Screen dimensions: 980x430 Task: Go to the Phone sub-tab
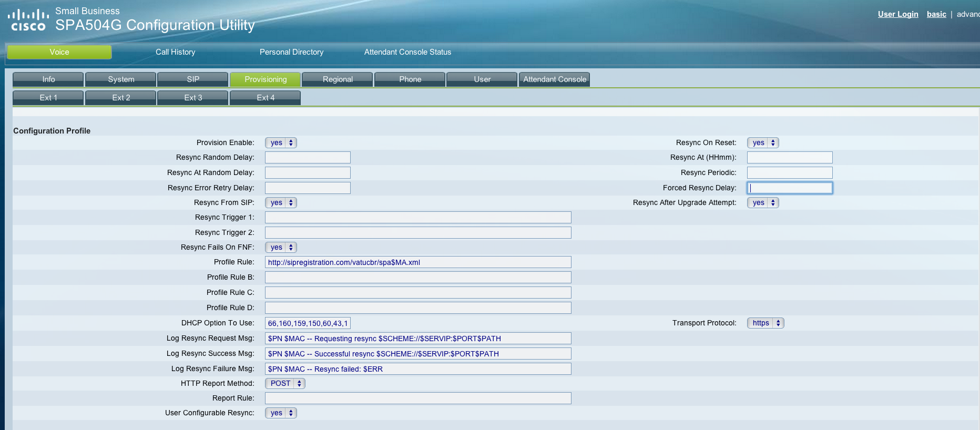[x=410, y=79]
